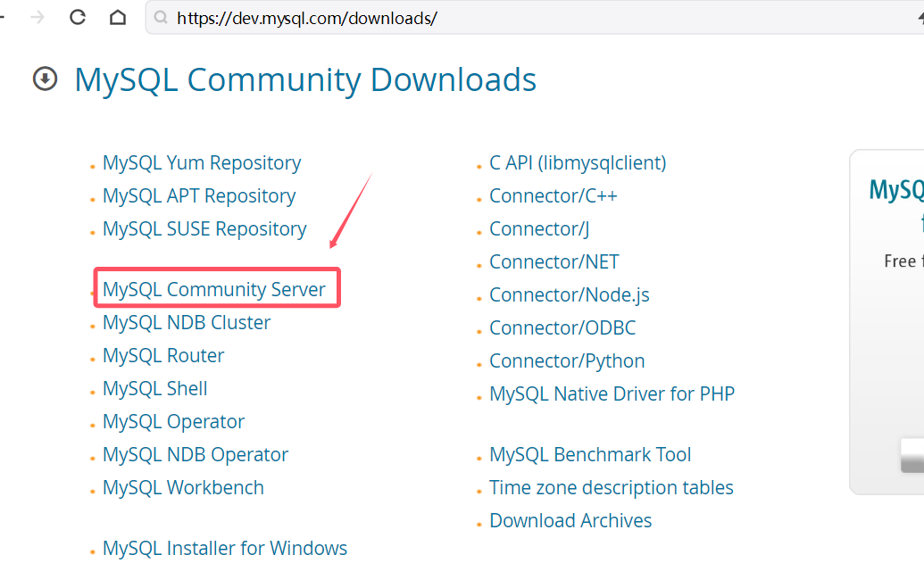Open MySQL Native Driver for PHP link
The height and width of the screenshot is (588, 924).
click(612, 393)
